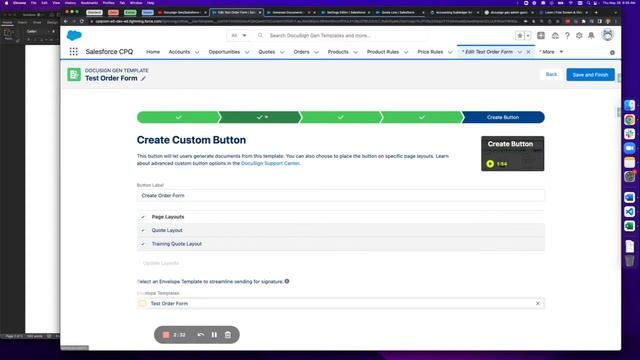Click the Update Layouts button

161,263
